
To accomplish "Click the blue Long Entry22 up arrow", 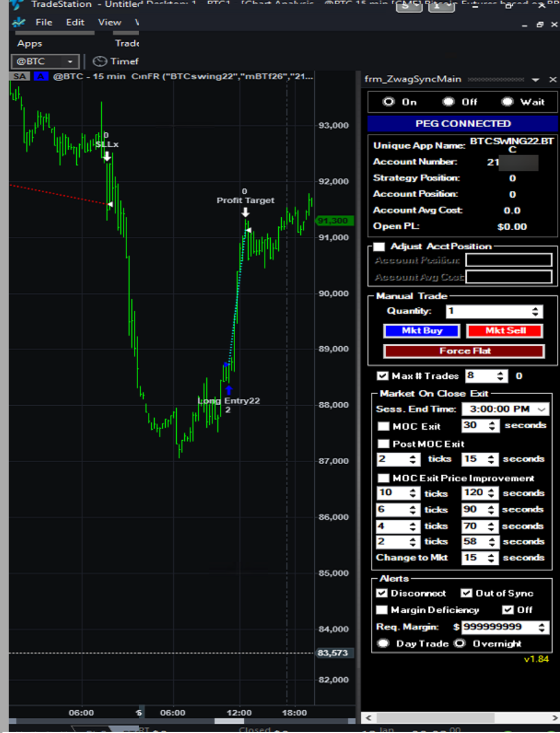I will pos(228,389).
